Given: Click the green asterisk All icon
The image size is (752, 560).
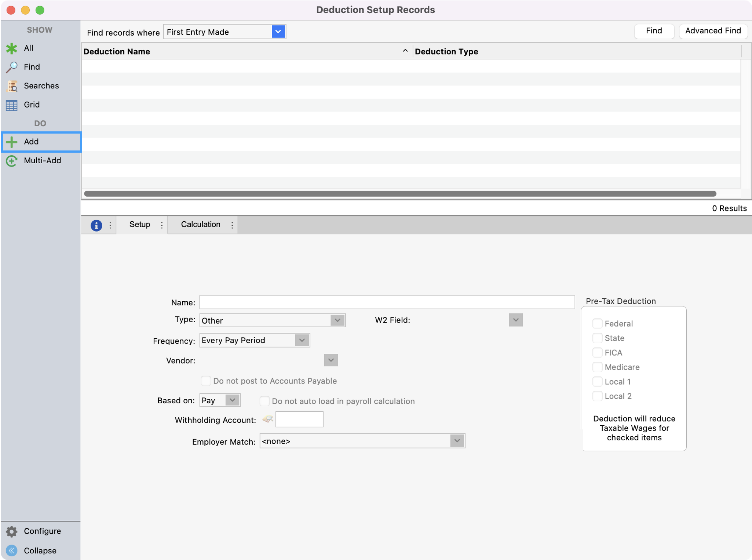Looking at the screenshot, I should (x=12, y=48).
